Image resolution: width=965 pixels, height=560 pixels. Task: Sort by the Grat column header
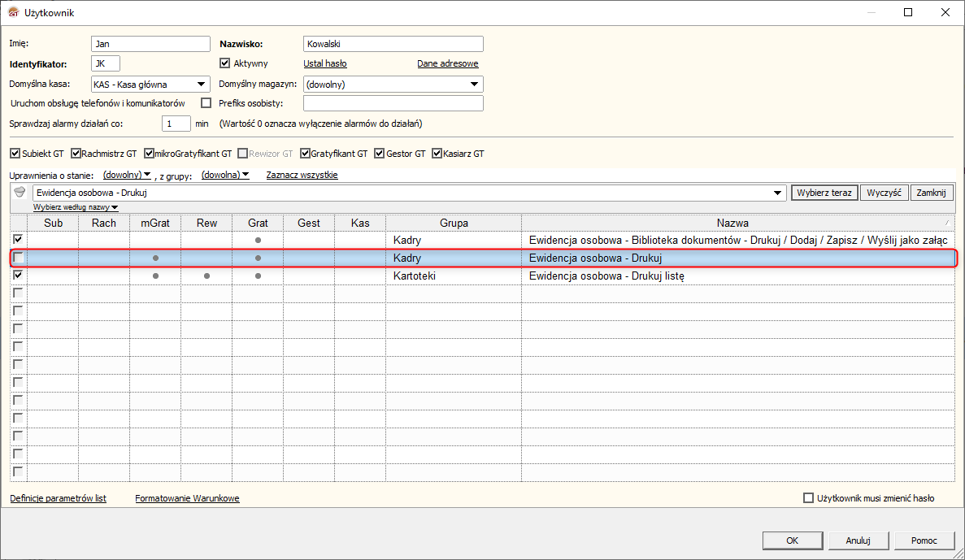258,223
